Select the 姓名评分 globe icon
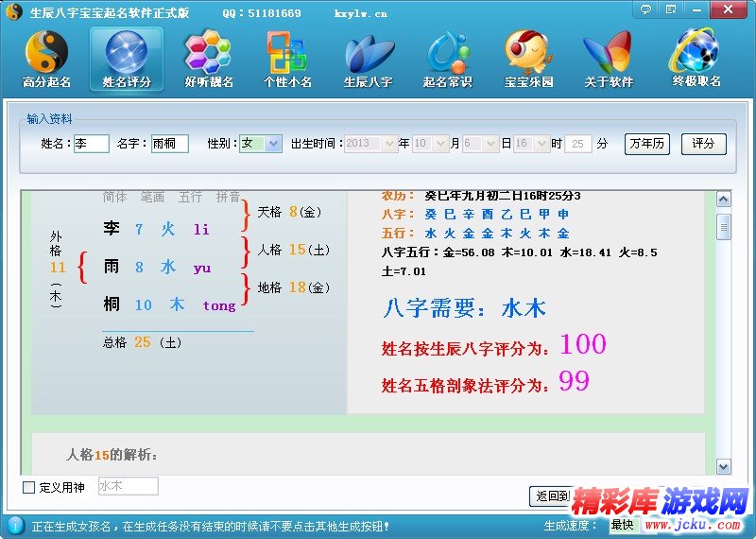The height and width of the screenshot is (539, 756). [x=127, y=52]
